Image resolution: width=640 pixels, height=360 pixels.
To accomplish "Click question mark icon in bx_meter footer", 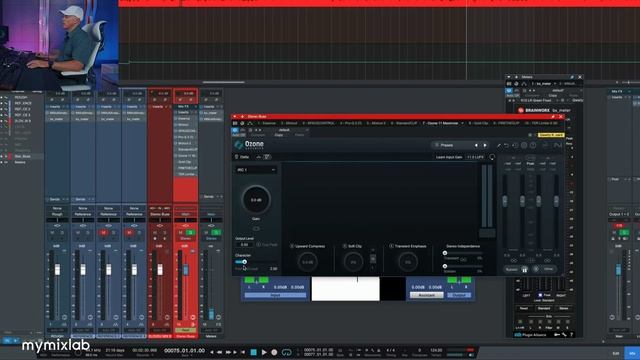I will pos(571,335).
